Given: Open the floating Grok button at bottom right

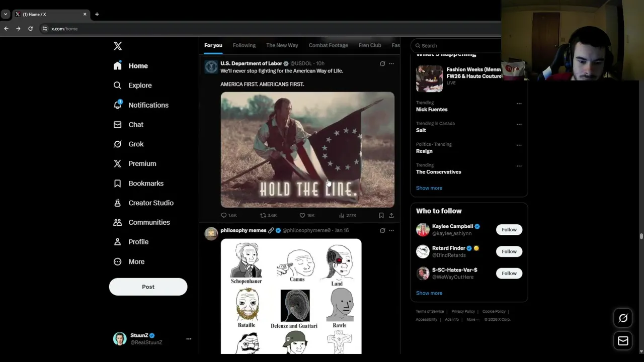Looking at the screenshot, I should [623, 318].
